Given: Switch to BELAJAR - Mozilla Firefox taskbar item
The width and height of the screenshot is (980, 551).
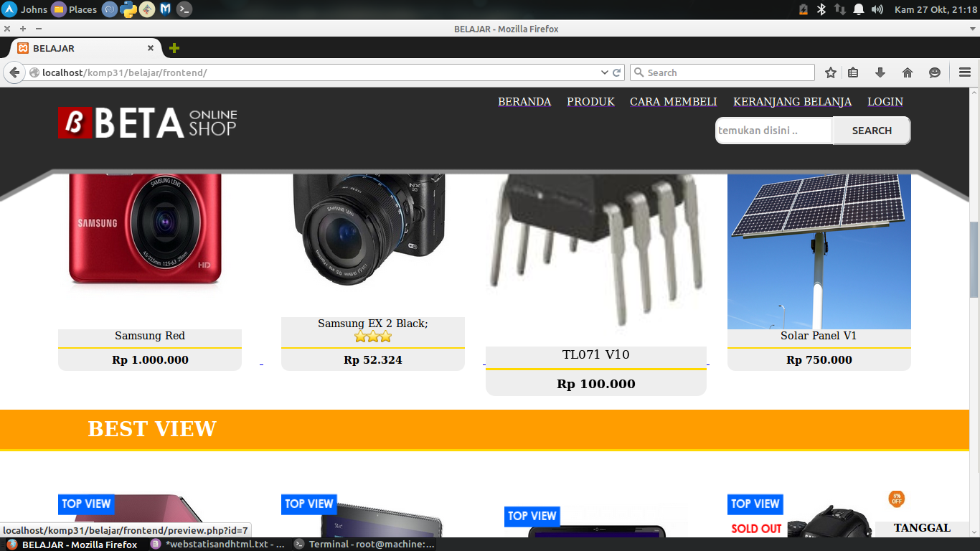Looking at the screenshot, I should pyautogui.click(x=72, y=545).
